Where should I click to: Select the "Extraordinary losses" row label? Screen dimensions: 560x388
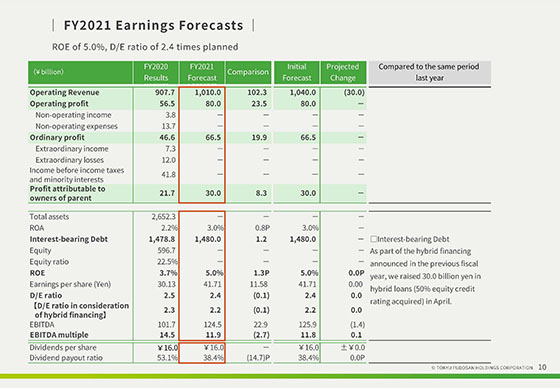click(x=69, y=160)
